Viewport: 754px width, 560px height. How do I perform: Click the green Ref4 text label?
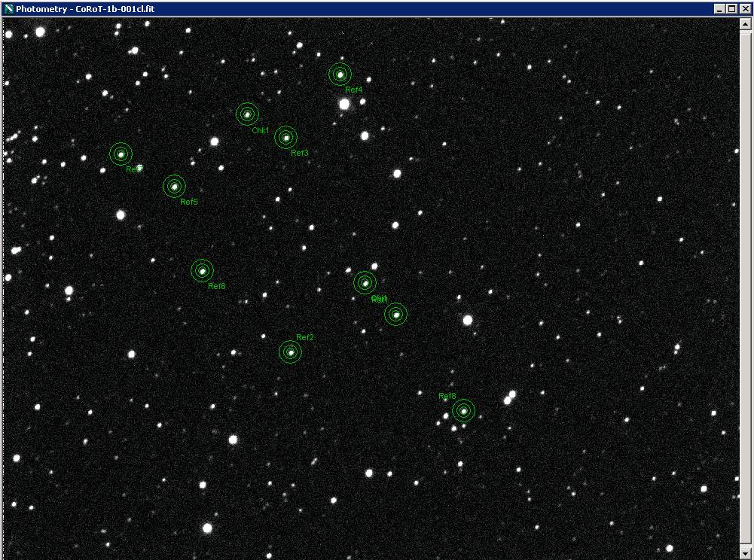(x=353, y=90)
